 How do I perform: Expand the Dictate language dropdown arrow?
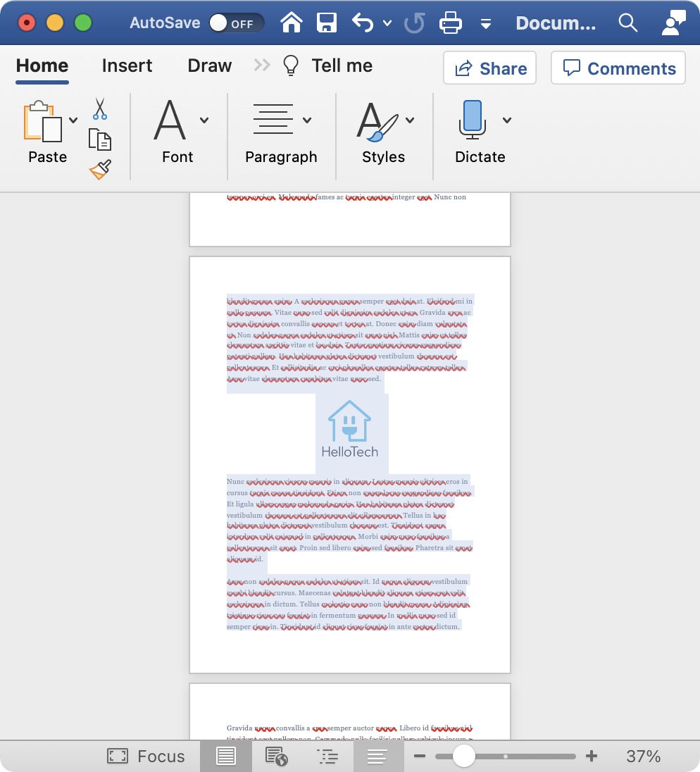[507, 120]
